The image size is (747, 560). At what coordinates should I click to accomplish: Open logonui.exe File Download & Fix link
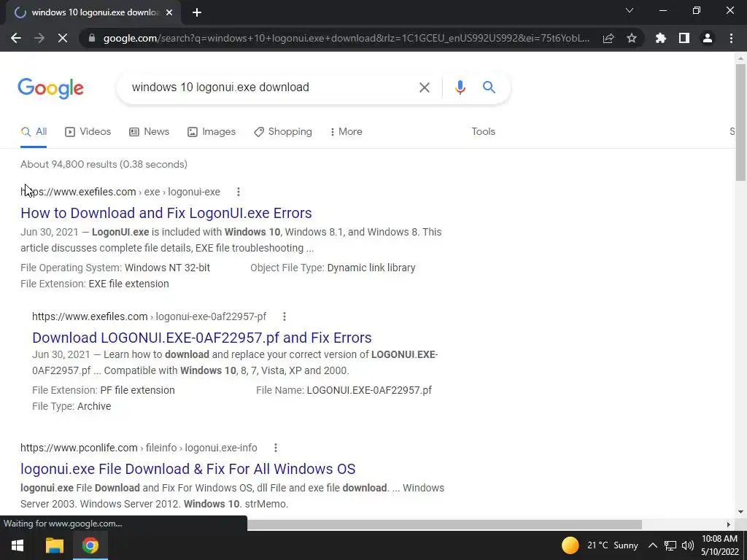point(187,469)
